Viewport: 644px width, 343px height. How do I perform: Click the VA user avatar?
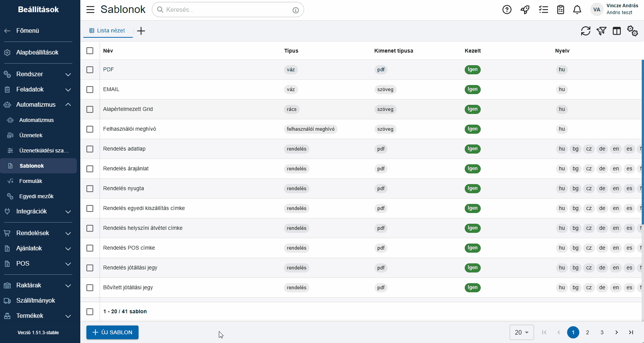(x=596, y=10)
